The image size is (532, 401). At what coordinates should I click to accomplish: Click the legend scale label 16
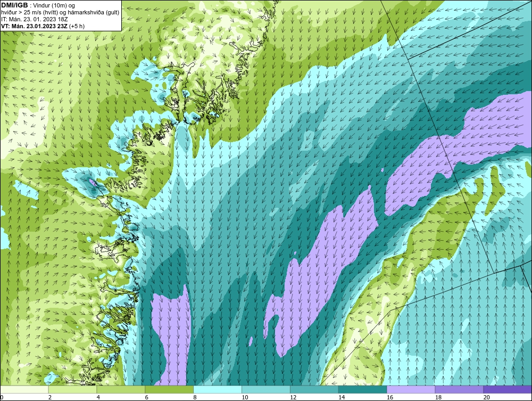point(390,397)
